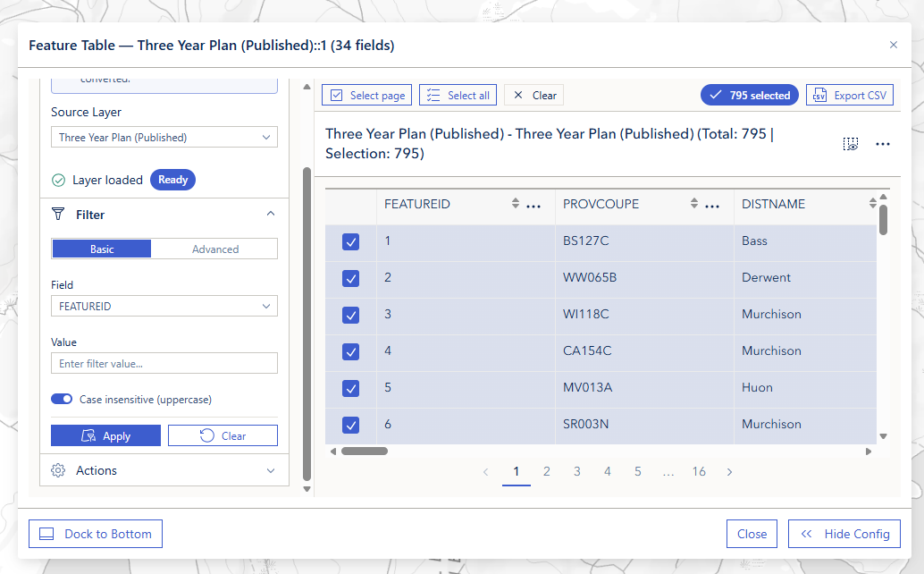This screenshot has width=924, height=574.
Task: Go to page 2
Action: tap(546, 471)
